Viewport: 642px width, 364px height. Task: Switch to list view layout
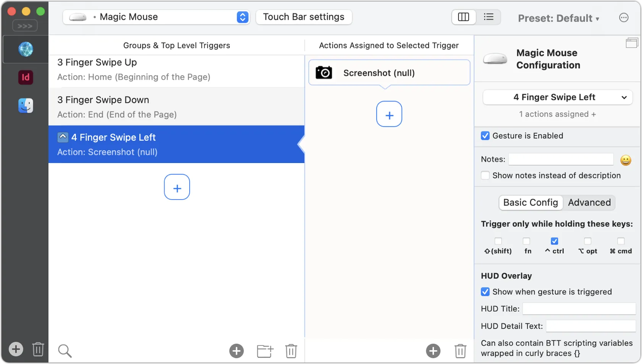click(x=489, y=17)
